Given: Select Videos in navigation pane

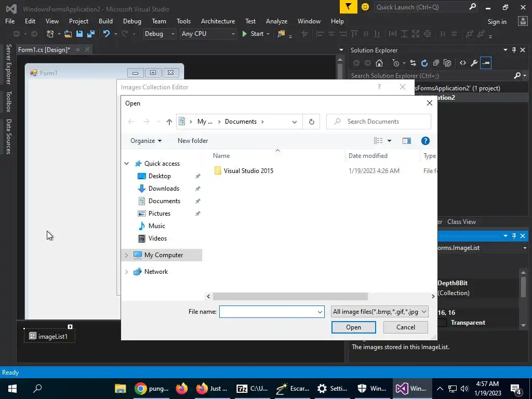Looking at the screenshot, I should 157,238.
